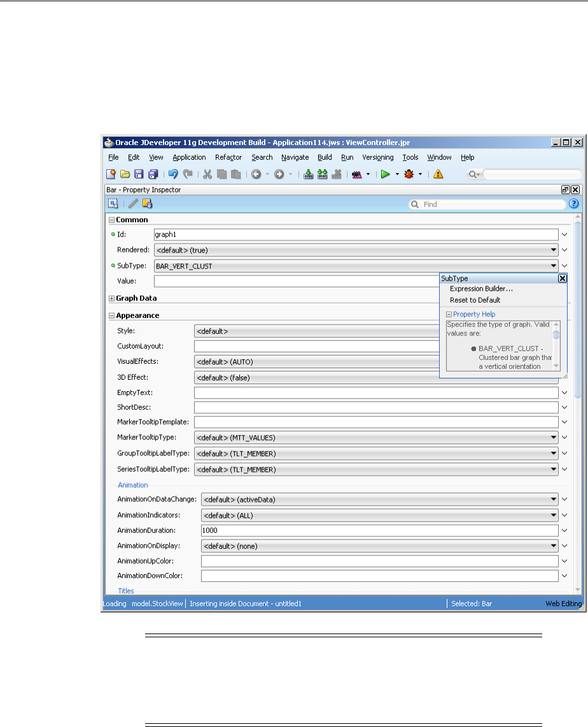This screenshot has height=727, width=588.
Task: Open the ShortDesc property options arrow
Action: coord(564,408)
